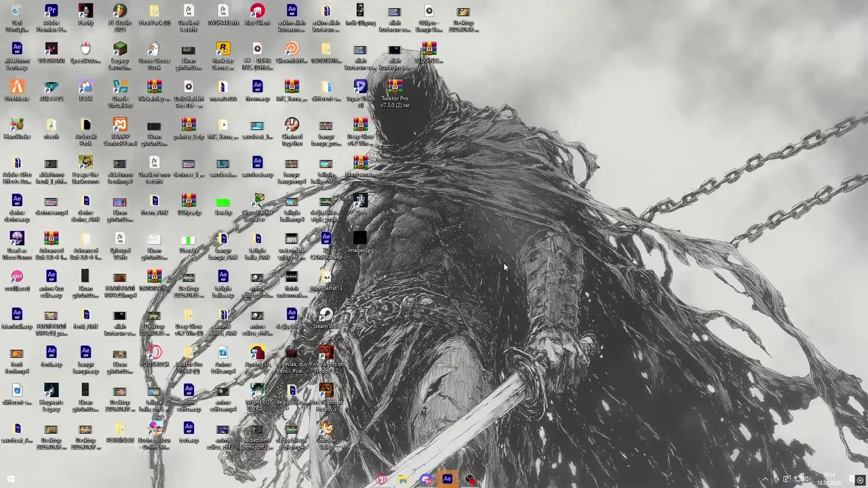Open the osu!(lazer) shortcut
The image size is (868, 488).
(17, 281)
